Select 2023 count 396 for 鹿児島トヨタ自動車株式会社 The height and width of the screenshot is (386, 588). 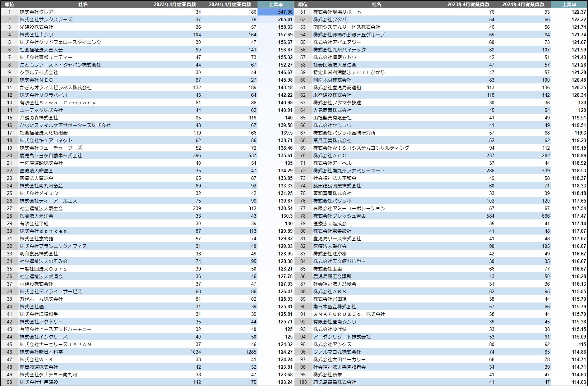197,155
